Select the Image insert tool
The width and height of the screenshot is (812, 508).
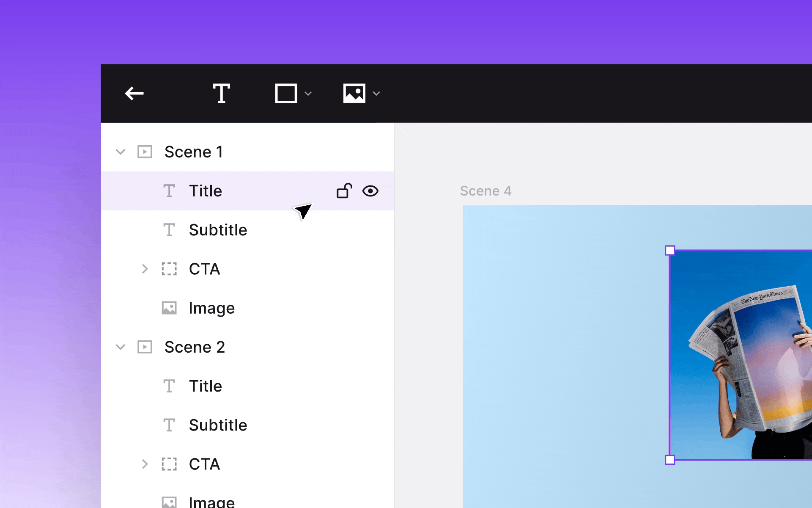(x=354, y=93)
